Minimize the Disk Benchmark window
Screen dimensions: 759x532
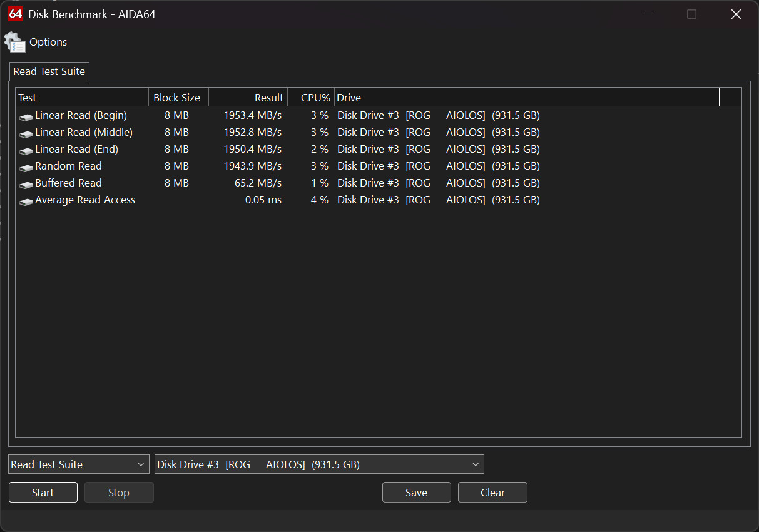[648, 14]
